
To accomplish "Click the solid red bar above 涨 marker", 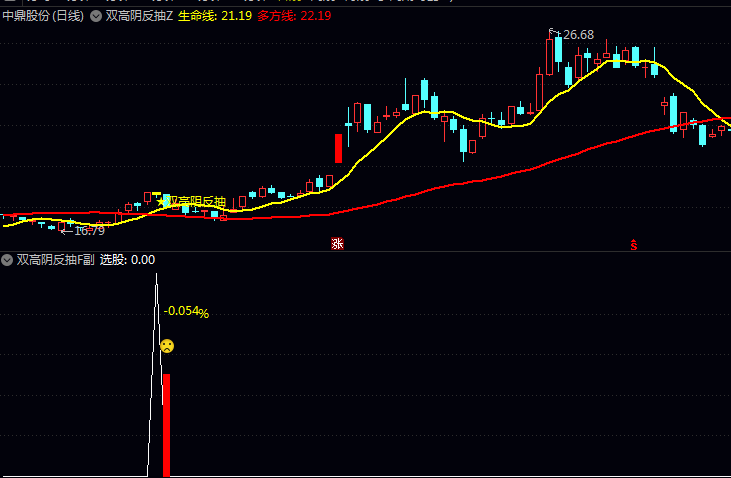I will pyautogui.click(x=338, y=148).
